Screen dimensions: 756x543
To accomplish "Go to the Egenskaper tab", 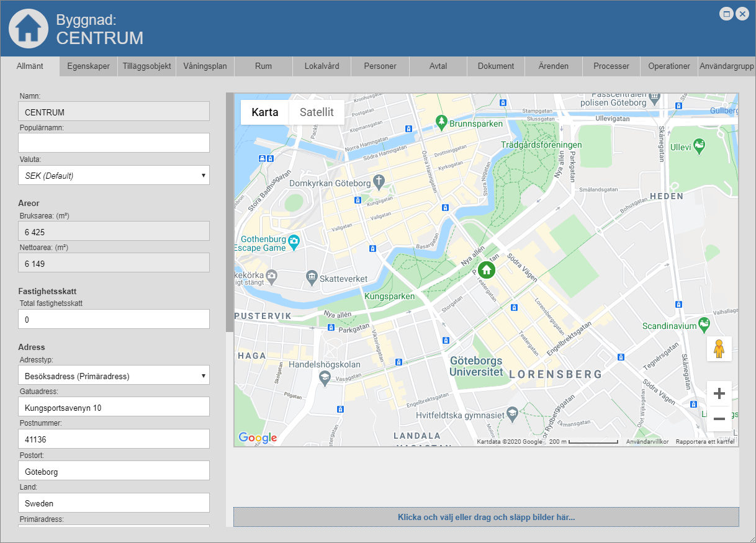I will coord(88,66).
